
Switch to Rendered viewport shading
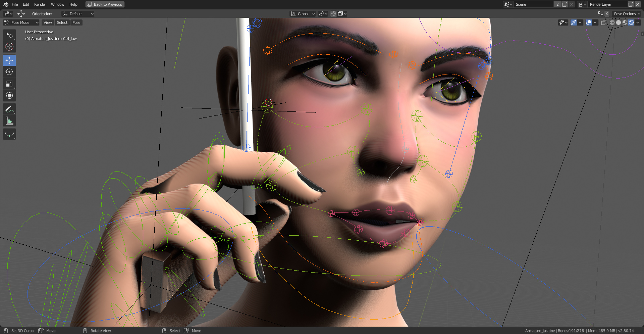(631, 22)
